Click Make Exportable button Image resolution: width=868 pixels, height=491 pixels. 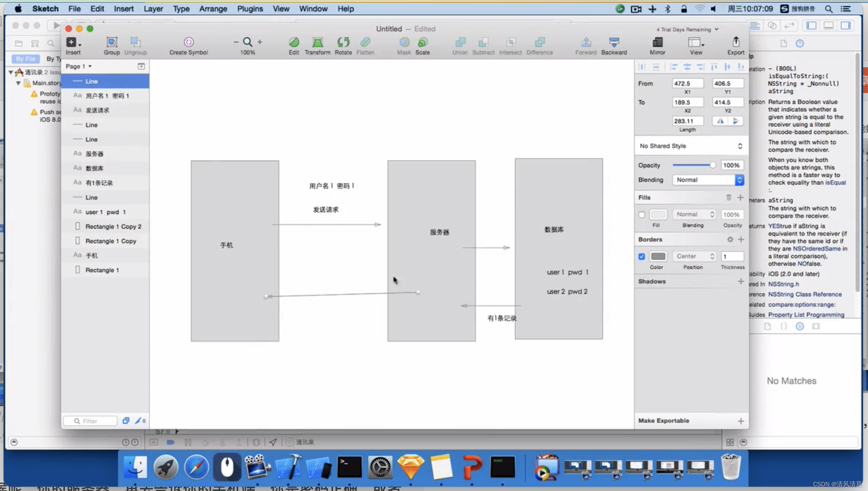point(664,420)
